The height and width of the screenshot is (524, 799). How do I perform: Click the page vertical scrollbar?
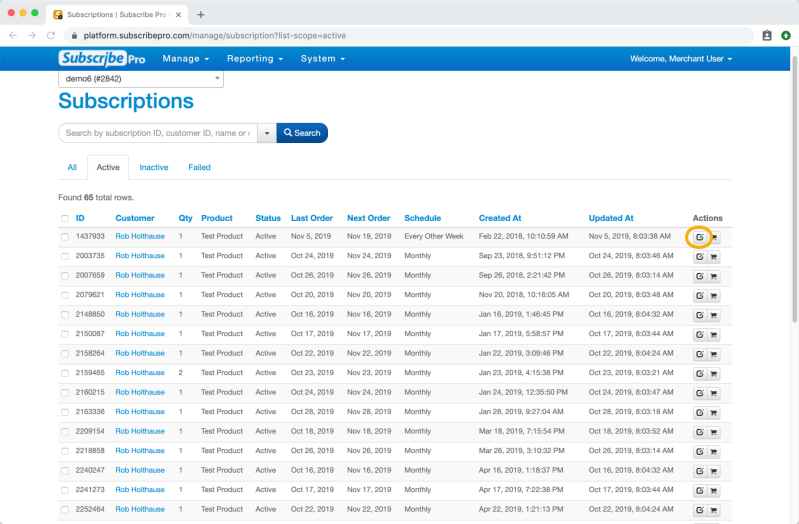click(794, 189)
